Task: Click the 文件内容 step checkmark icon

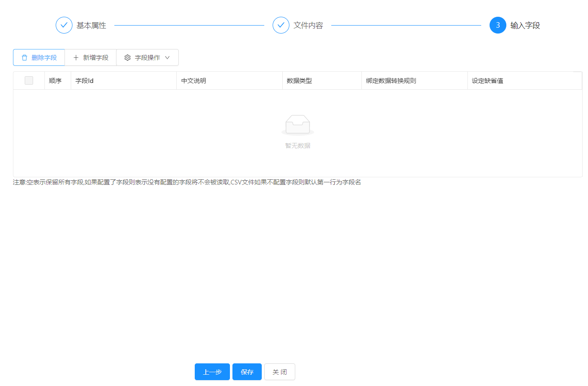Action: (x=281, y=25)
